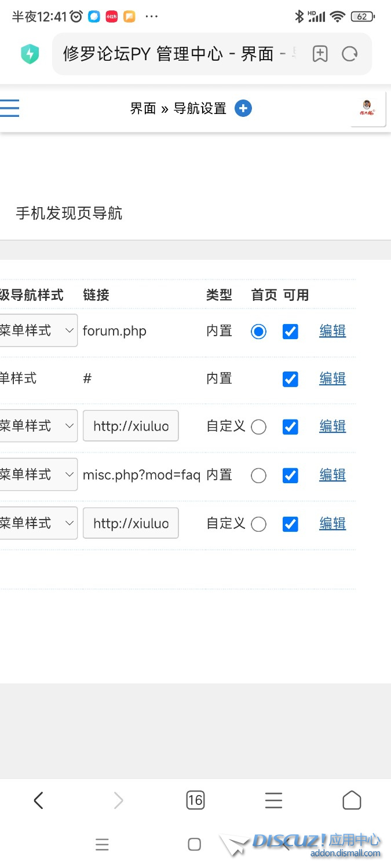This screenshot has height=868, width=391.
Task: Expand 菜单样式 dropdown in misc.php?mod=faq row
Action: click(38, 475)
